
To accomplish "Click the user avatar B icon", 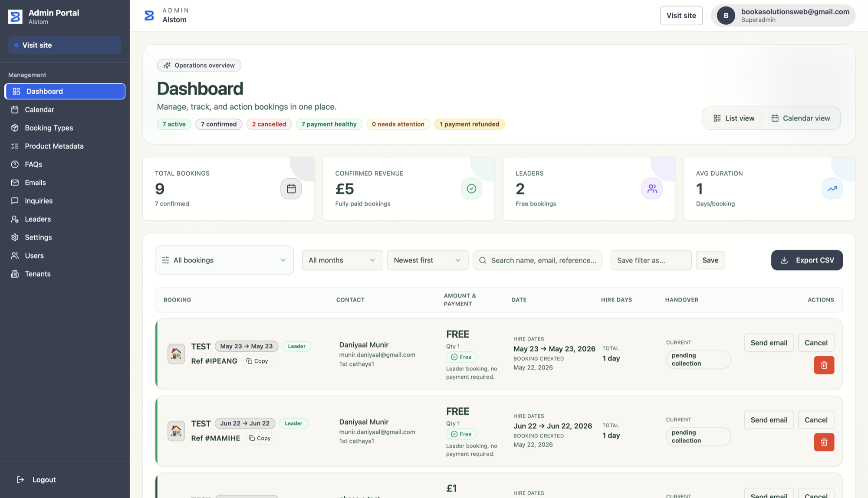I will (726, 16).
